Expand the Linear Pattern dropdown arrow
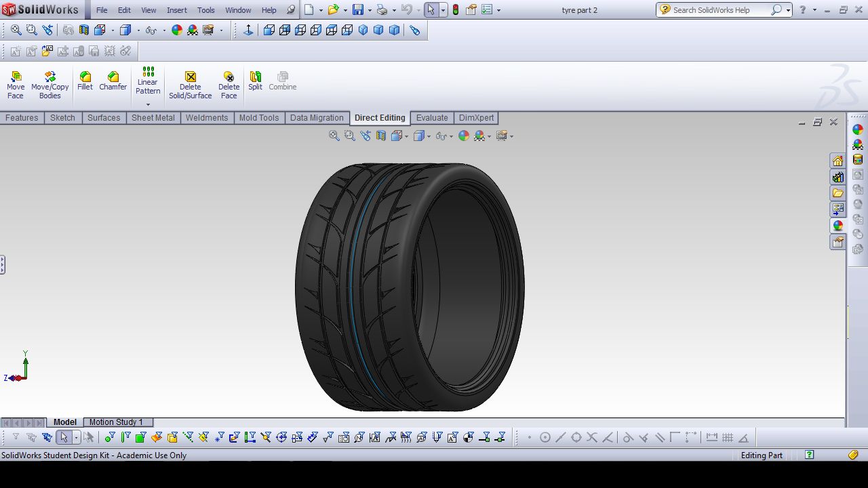 (148, 104)
